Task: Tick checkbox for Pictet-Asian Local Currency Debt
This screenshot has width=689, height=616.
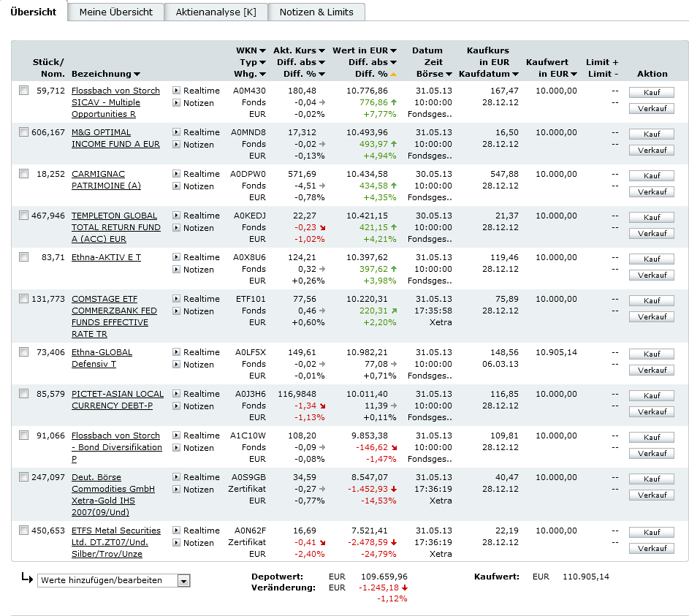Action: (x=23, y=394)
